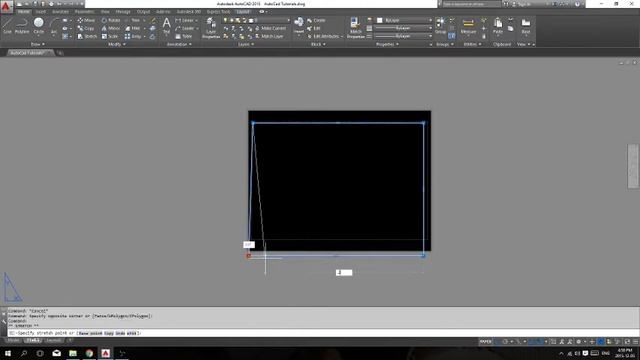This screenshot has height=360, width=640.
Task: Click Match Properties tool
Action: point(356,28)
